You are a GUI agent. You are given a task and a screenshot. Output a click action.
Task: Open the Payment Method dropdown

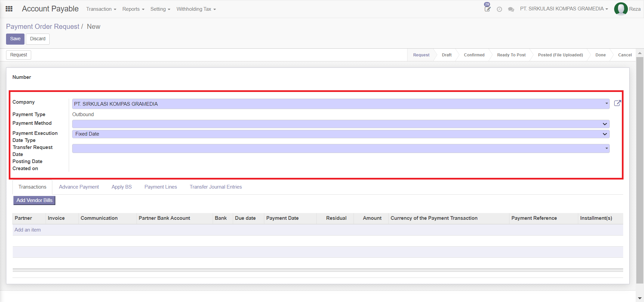click(x=341, y=124)
